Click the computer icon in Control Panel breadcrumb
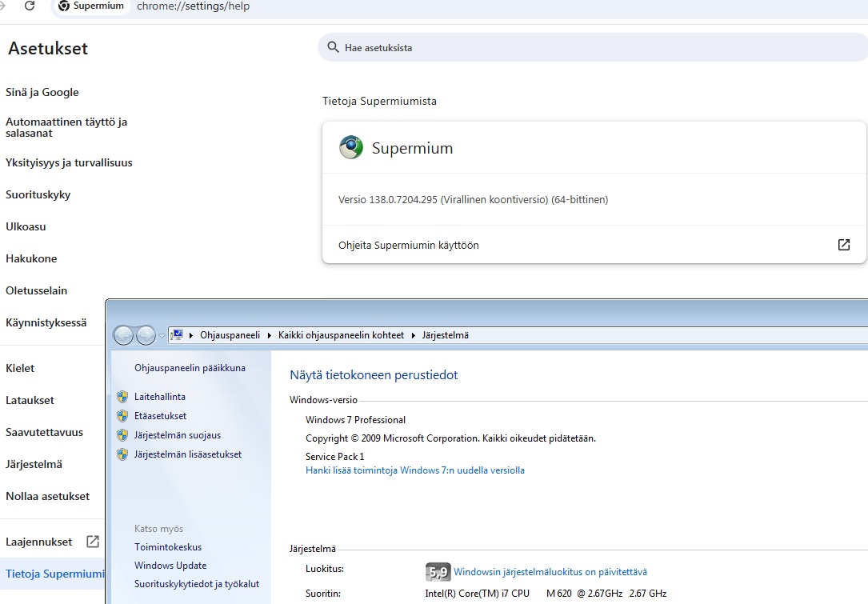Image resolution: width=868 pixels, height=604 pixels. [x=177, y=334]
